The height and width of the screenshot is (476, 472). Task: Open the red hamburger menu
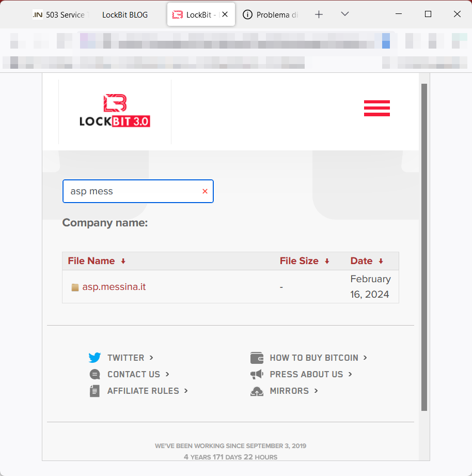(376, 108)
